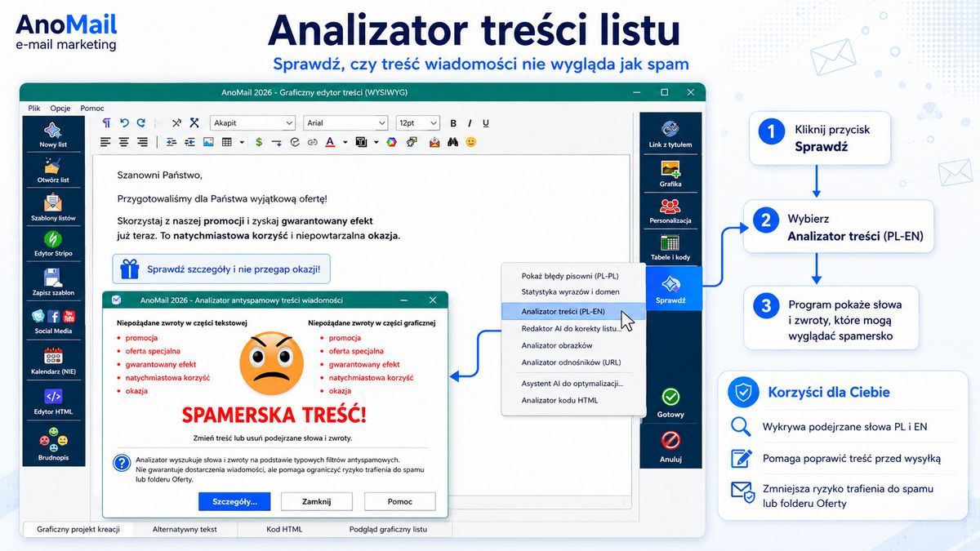Open Edytor HTML in the sidebar

(x=53, y=400)
